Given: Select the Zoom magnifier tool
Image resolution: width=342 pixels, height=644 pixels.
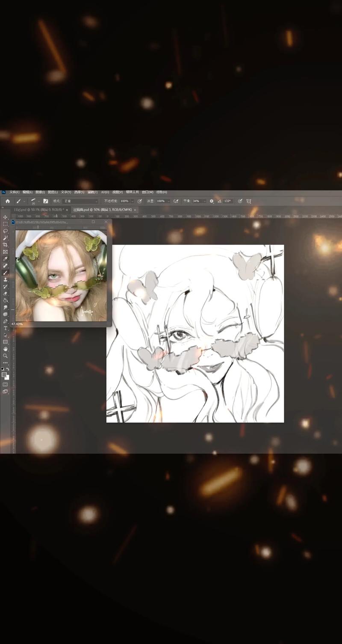Looking at the screenshot, I should [x=5, y=356].
